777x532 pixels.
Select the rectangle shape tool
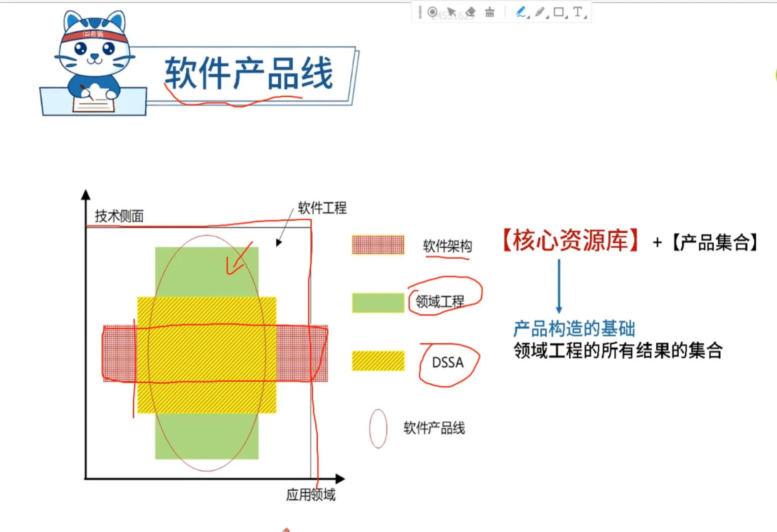(558, 12)
